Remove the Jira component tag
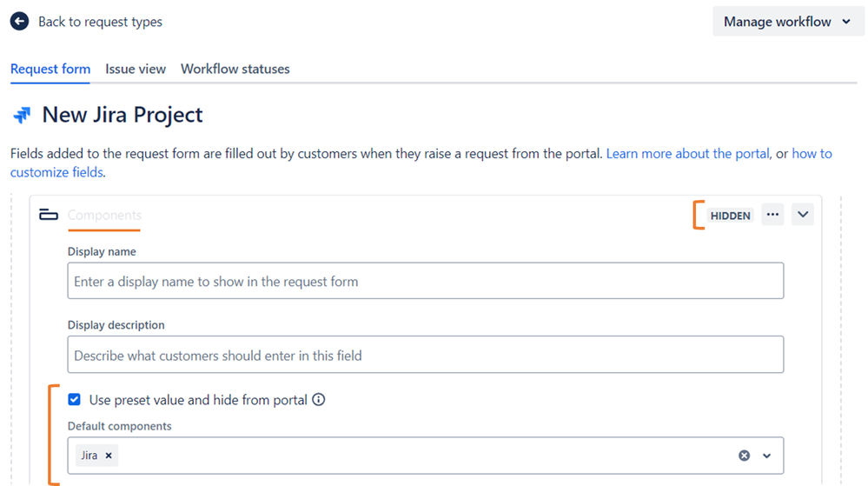 (x=109, y=456)
